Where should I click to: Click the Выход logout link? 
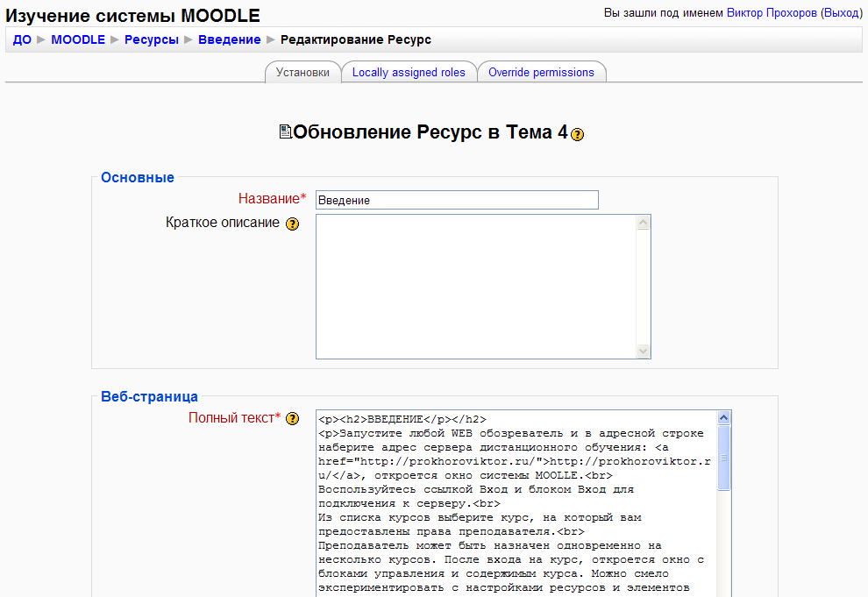click(841, 13)
